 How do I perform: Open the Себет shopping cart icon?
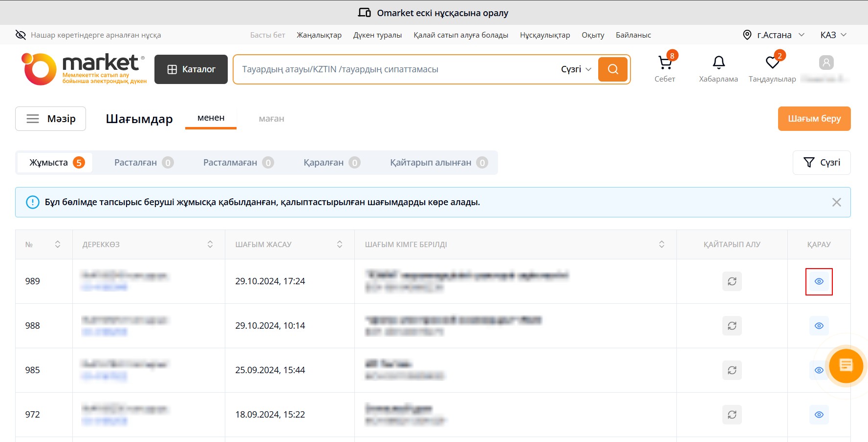tap(665, 63)
